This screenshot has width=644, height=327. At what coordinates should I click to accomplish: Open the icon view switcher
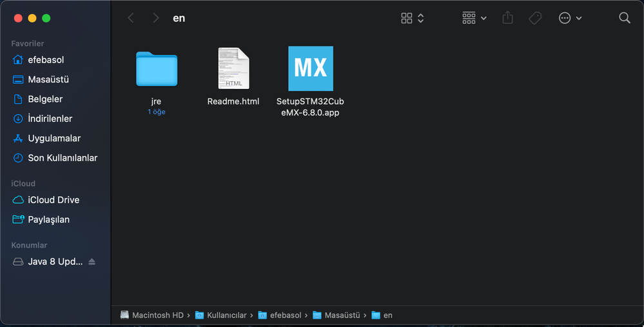(x=413, y=17)
